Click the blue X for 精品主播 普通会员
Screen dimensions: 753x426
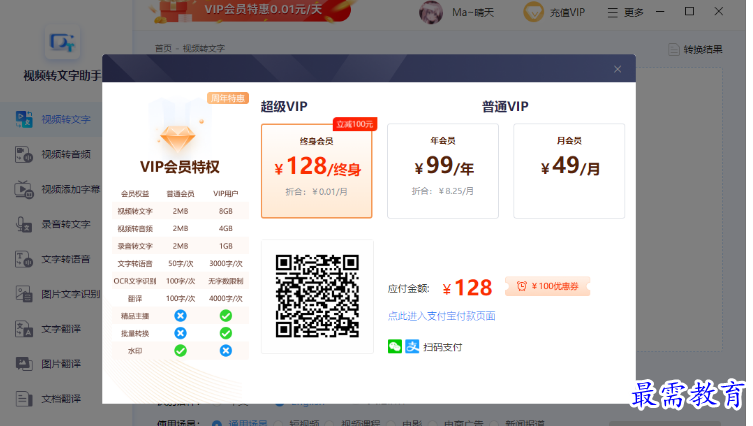(180, 316)
